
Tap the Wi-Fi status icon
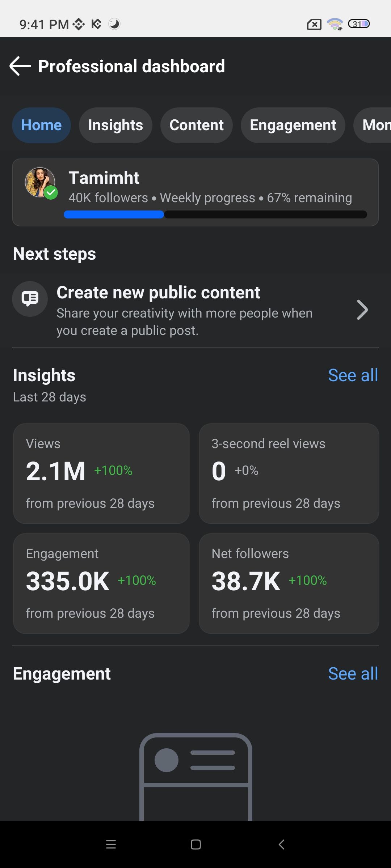[x=335, y=24]
